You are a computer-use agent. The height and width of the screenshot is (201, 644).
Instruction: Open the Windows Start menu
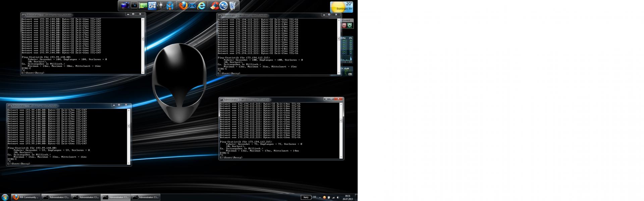(5, 197)
